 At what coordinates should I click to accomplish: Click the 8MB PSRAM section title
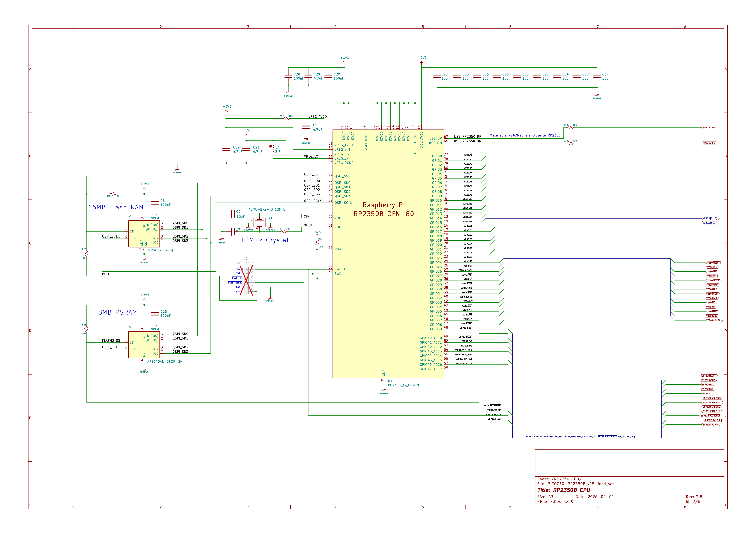pyautogui.click(x=118, y=313)
